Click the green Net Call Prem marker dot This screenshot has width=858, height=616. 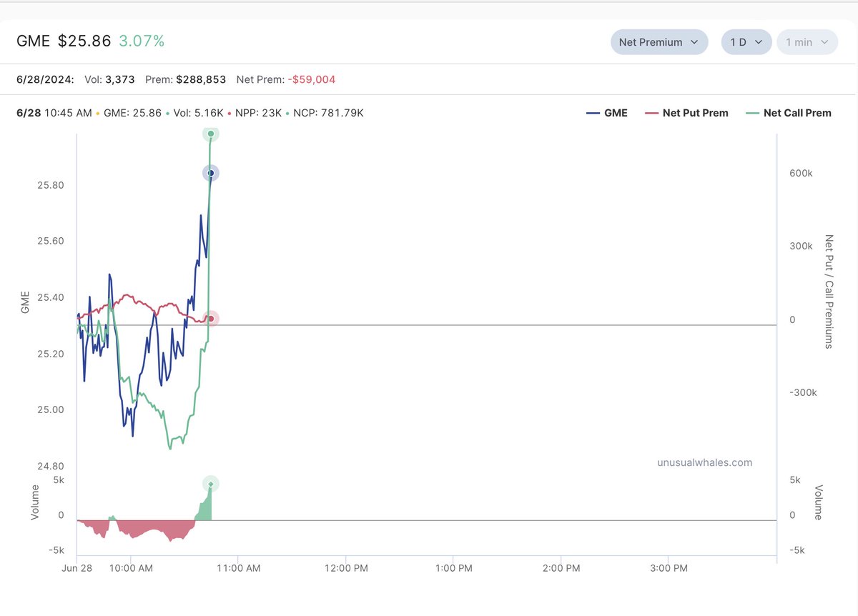click(210, 134)
